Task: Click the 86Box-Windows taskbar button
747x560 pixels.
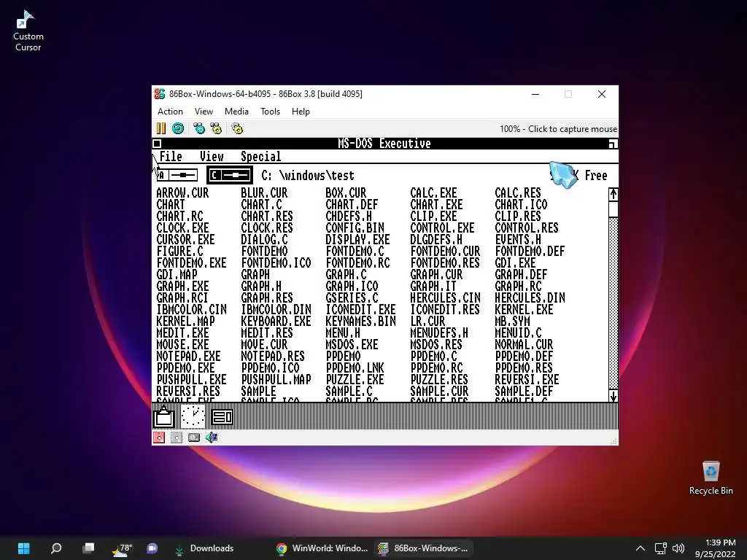Action: pyautogui.click(x=424, y=548)
